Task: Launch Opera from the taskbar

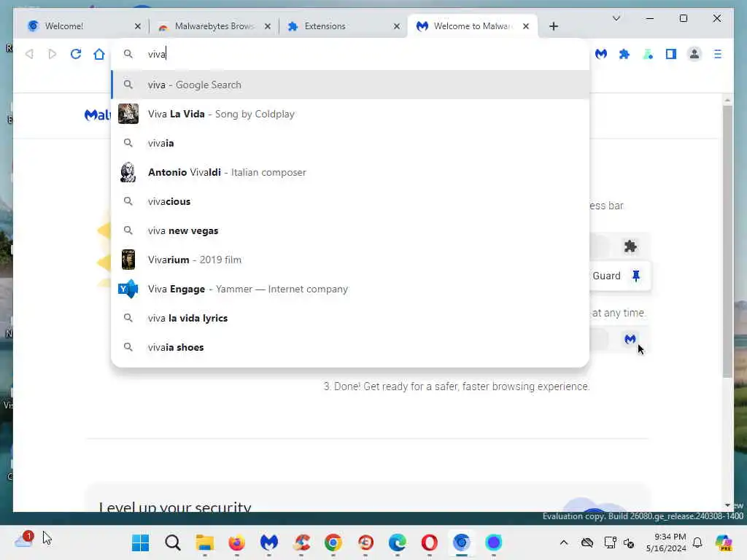Action: (429, 542)
